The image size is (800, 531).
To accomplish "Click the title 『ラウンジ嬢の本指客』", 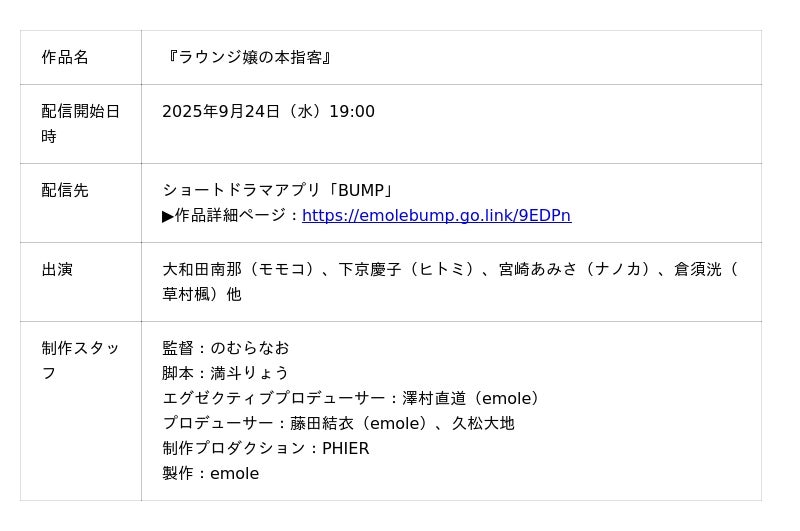I will [247, 58].
